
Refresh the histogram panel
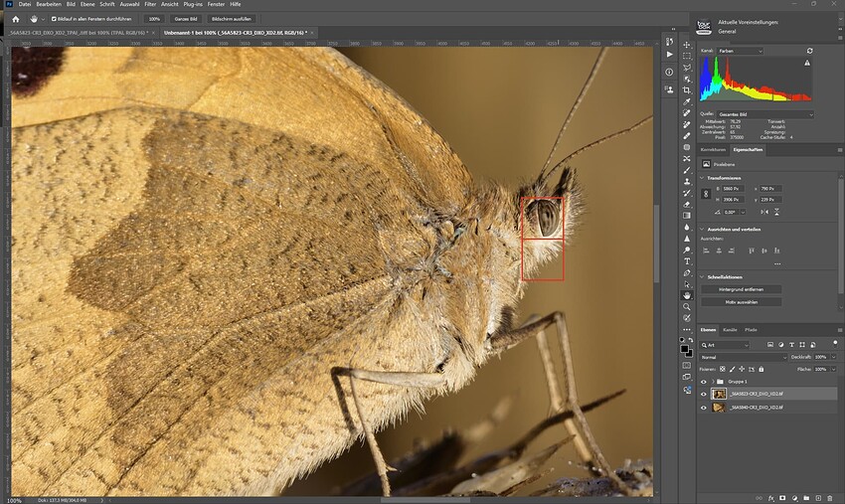tap(809, 51)
